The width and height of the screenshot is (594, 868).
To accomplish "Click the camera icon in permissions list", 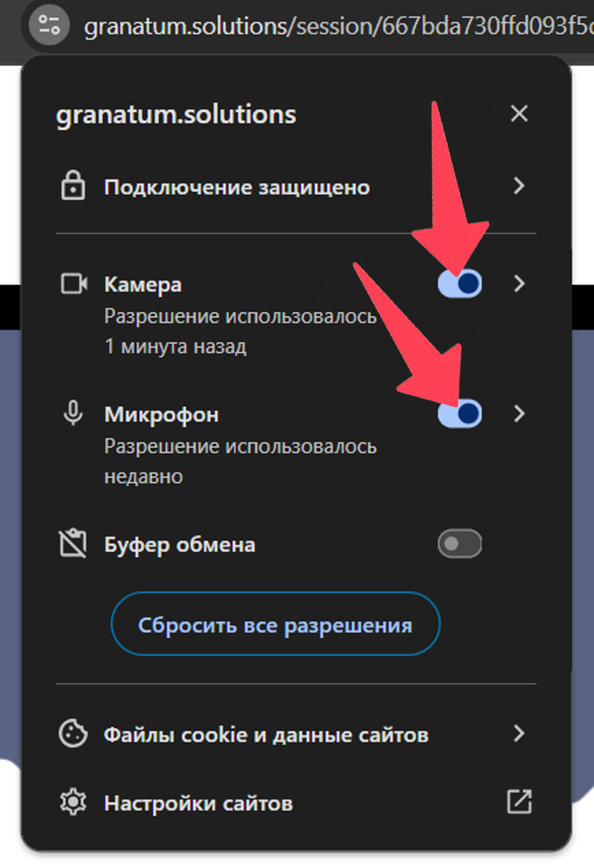I will 74,283.
